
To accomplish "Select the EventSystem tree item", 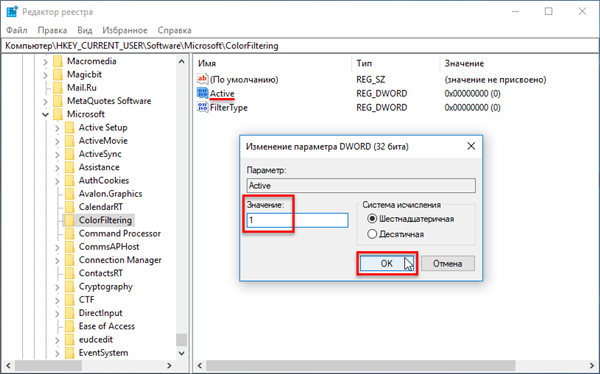I will (x=103, y=353).
